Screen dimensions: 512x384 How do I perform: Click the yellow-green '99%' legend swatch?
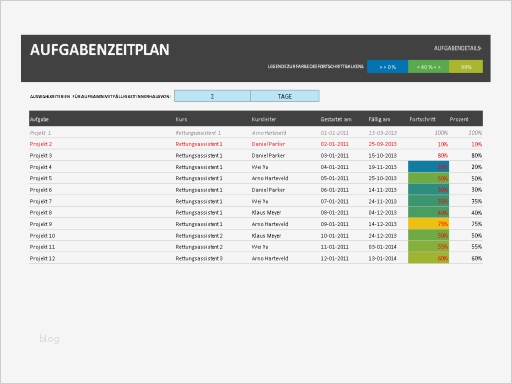pyautogui.click(x=466, y=67)
